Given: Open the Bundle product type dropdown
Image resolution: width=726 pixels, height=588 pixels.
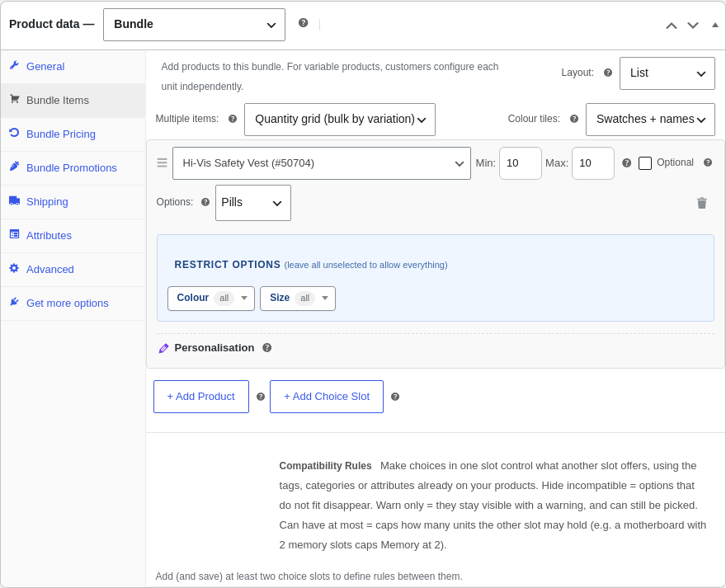Looking at the screenshot, I should (x=194, y=25).
